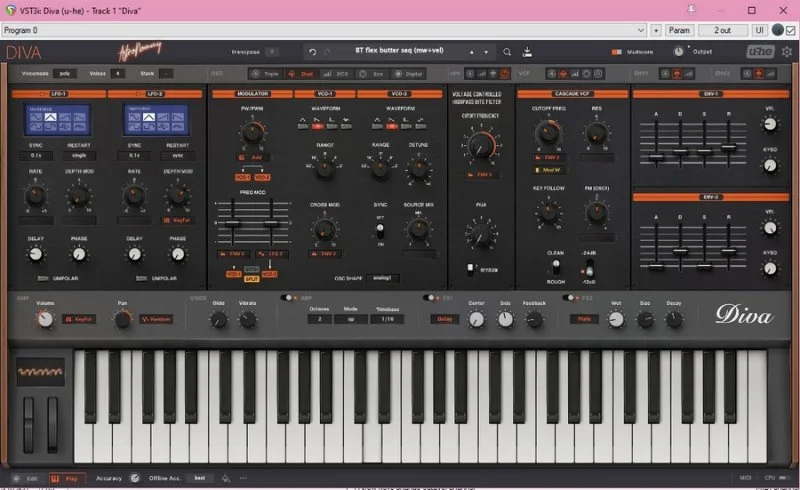Open the FX1 Delay type selector
The height and width of the screenshot is (490, 800).
pos(444,319)
